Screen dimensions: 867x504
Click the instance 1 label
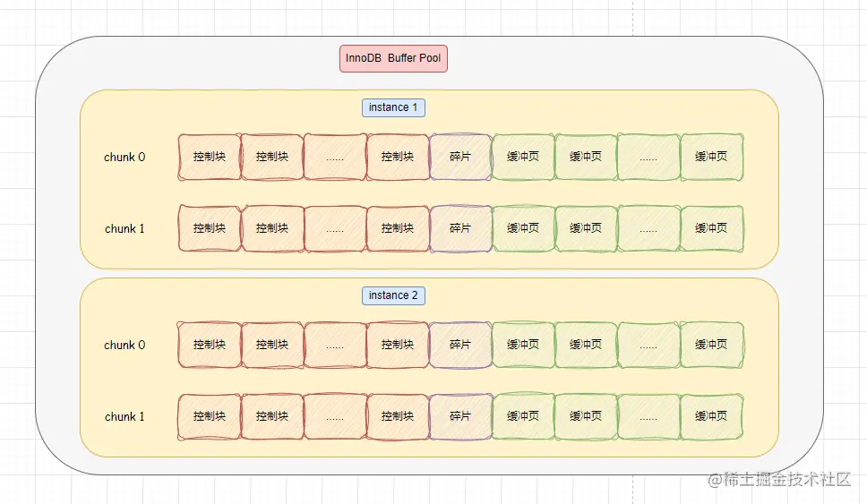[393, 107]
